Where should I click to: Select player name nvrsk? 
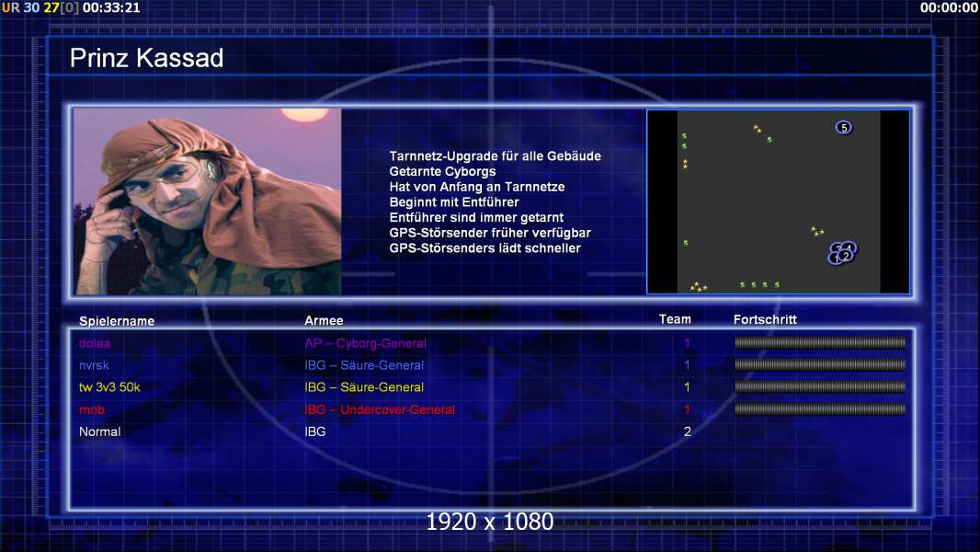pyautogui.click(x=94, y=365)
